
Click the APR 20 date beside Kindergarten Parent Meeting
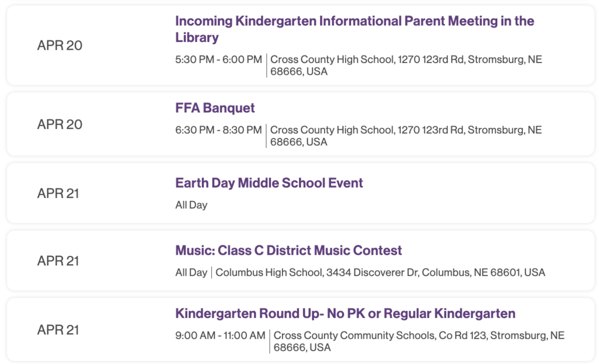[x=60, y=46]
